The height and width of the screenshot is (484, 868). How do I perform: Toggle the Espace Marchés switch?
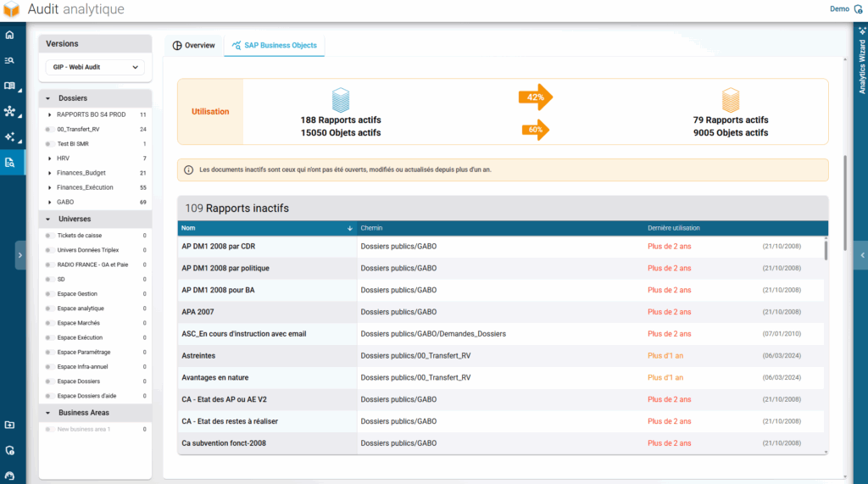[x=48, y=323]
